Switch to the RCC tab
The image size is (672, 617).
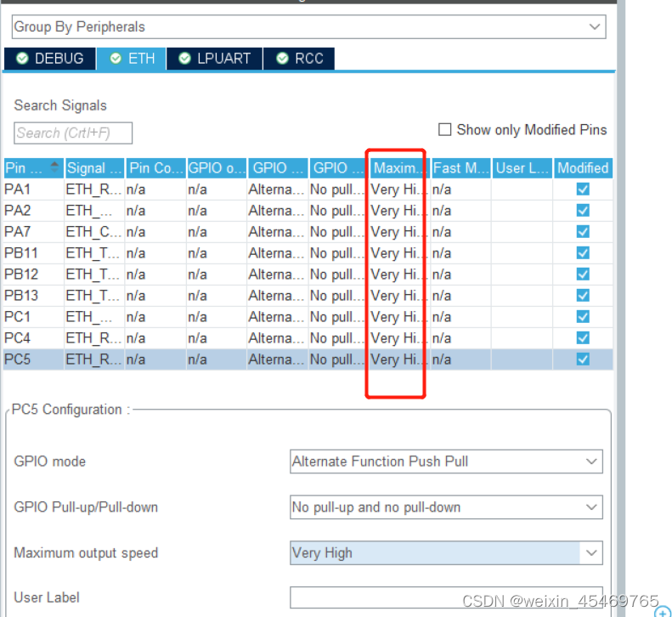click(x=299, y=59)
